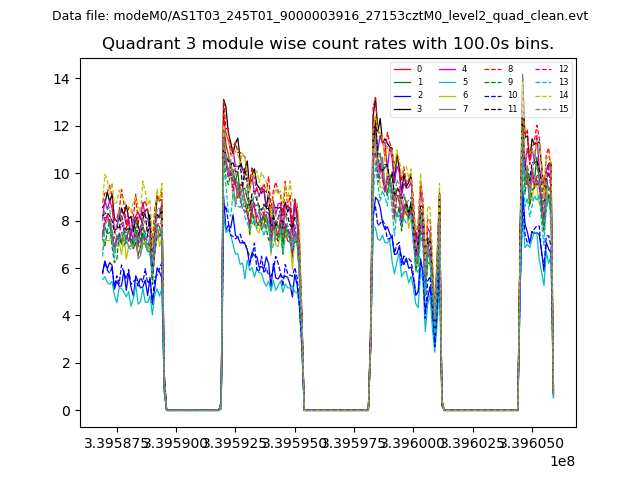Click the red solid line legend swatch for module 0
The image size is (640, 480).
pos(403,69)
